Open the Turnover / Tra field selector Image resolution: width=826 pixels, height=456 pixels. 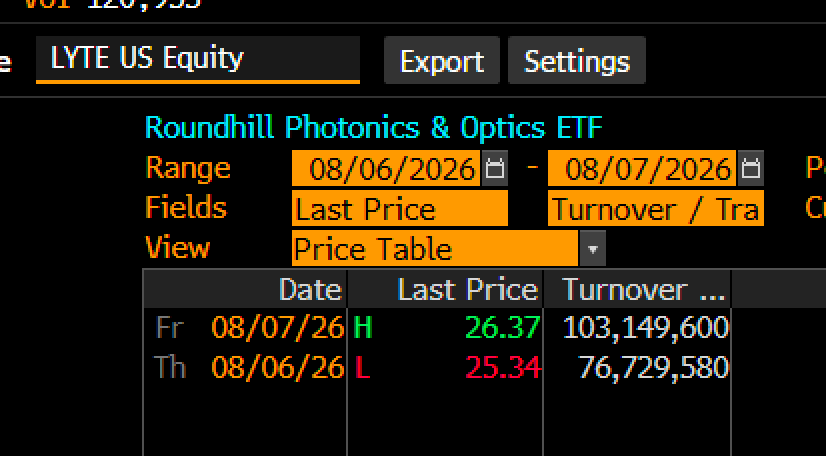(656, 209)
